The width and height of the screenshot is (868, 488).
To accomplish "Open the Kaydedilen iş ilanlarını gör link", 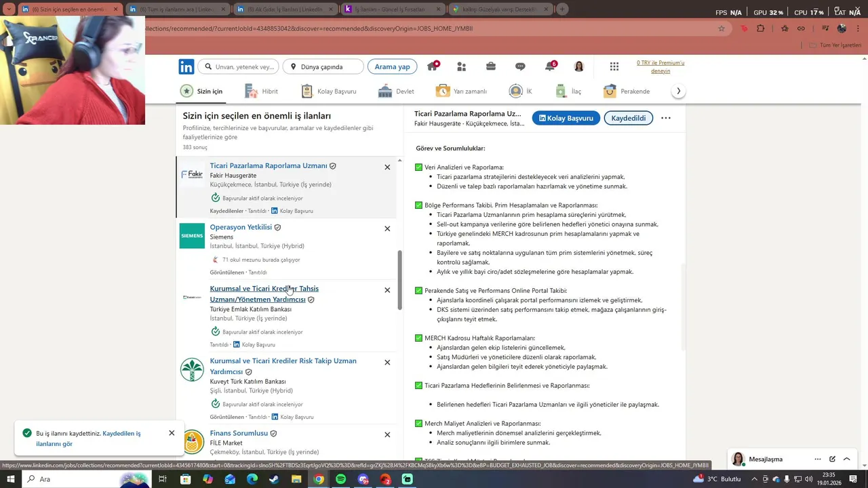I will (x=89, y=439).
